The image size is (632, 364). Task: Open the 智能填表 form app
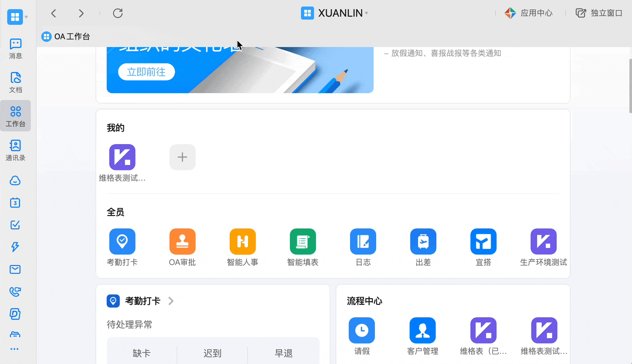(303, 241)
